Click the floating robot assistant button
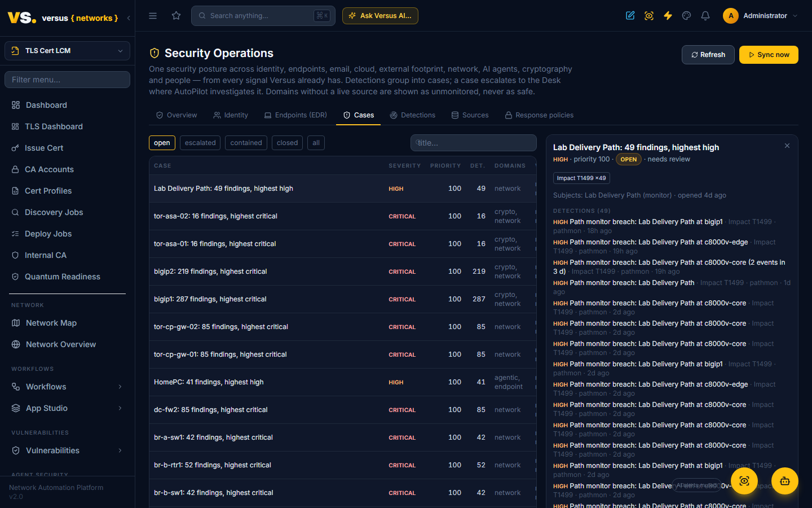Screen dimensions: 812x508 click(785, 481)
